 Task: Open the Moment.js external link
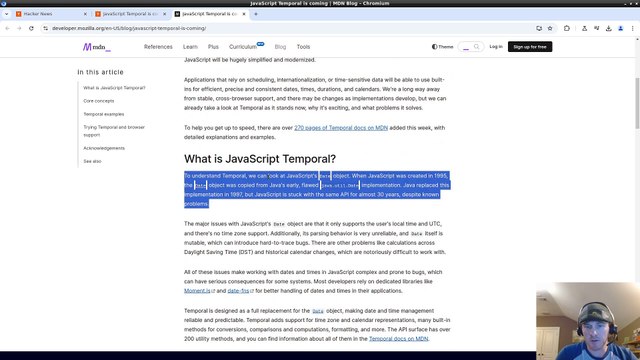[x=199, y=291]
